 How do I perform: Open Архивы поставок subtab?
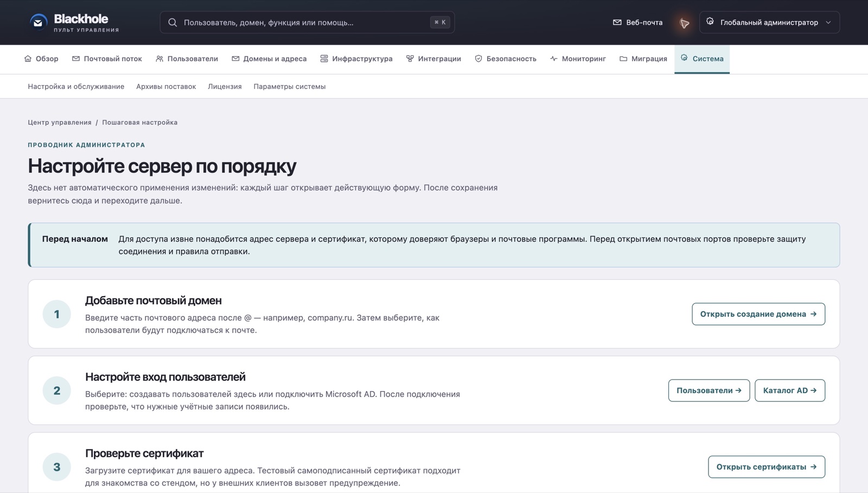(166, 86)
